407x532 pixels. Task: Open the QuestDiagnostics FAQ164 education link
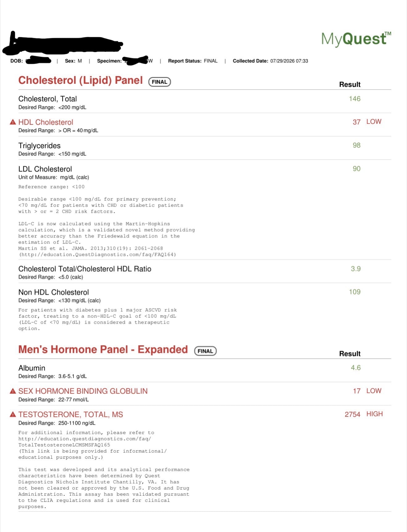tap(97, 255)
